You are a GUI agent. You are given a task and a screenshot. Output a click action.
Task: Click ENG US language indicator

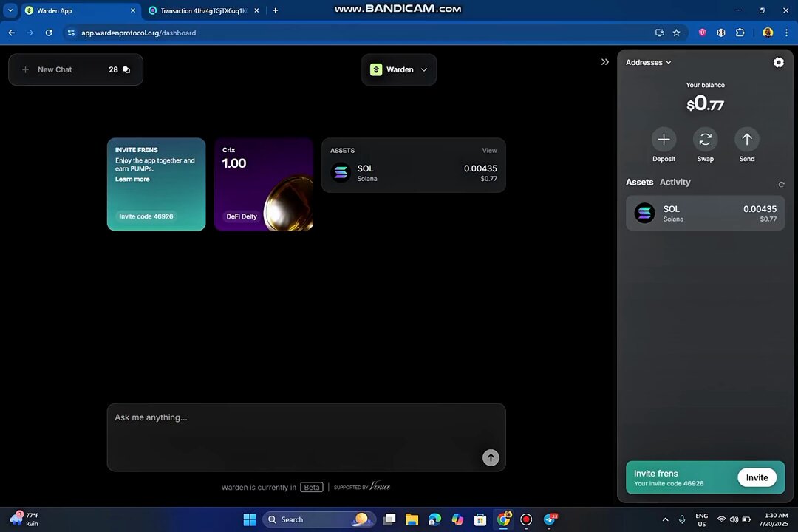[x=701, y=519]
